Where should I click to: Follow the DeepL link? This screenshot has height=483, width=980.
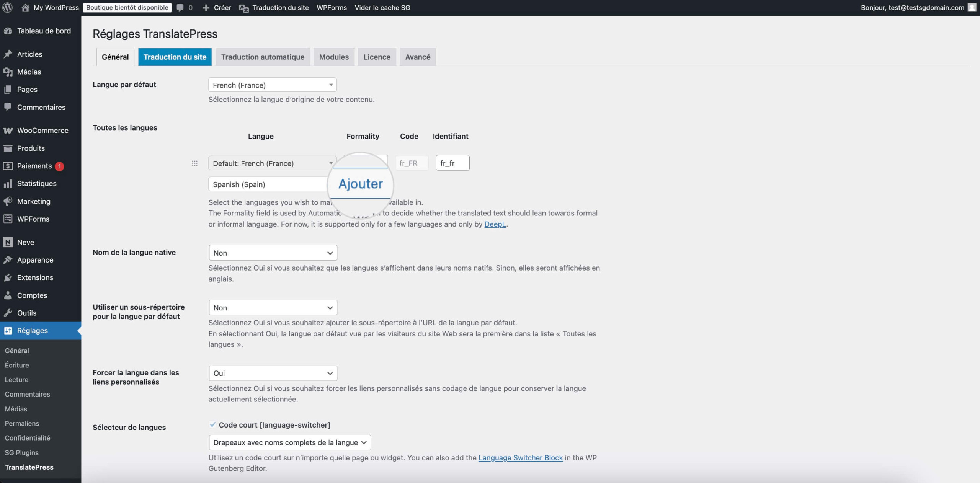click(495, 224)
